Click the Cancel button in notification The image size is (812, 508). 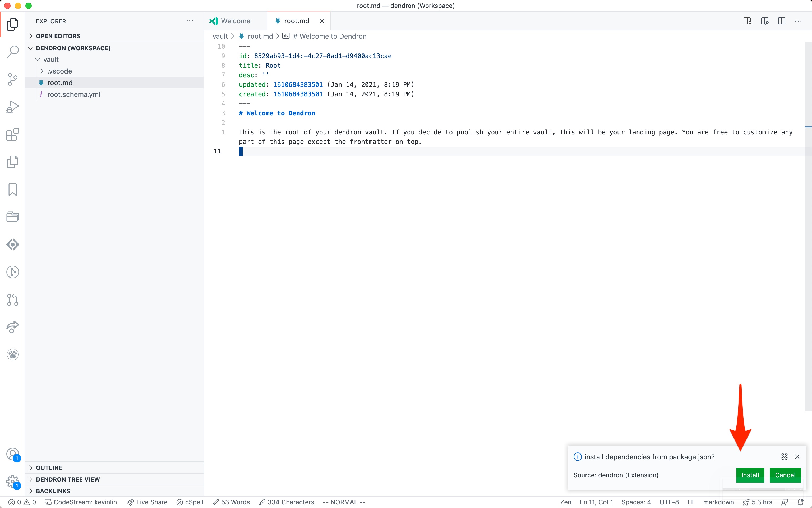[x=785, y=475]
